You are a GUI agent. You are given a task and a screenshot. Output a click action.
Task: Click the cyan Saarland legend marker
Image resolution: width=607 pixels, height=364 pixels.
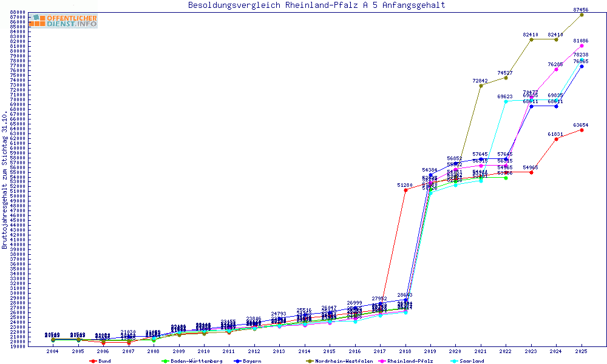[x=455, y=361]
